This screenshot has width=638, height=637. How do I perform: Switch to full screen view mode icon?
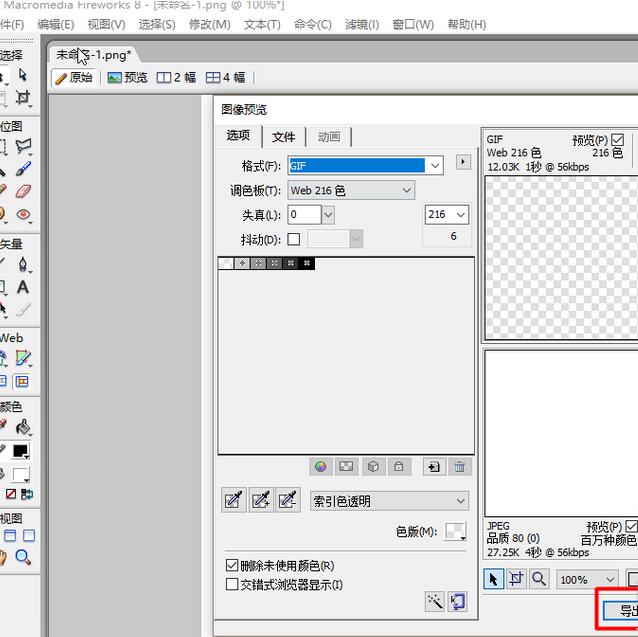point(29,536)
